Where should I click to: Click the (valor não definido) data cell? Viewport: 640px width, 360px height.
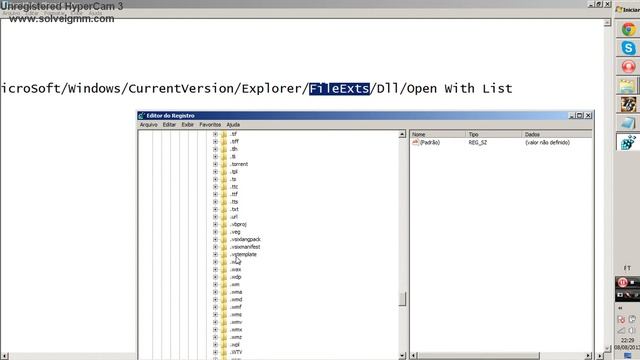(547, 142)
